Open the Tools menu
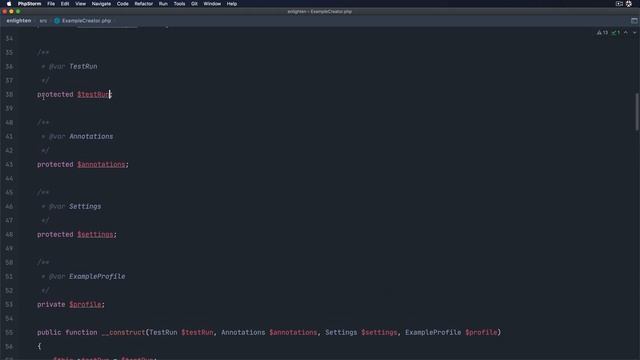Viewport: 640px width, 360px height. click(179, 4)
